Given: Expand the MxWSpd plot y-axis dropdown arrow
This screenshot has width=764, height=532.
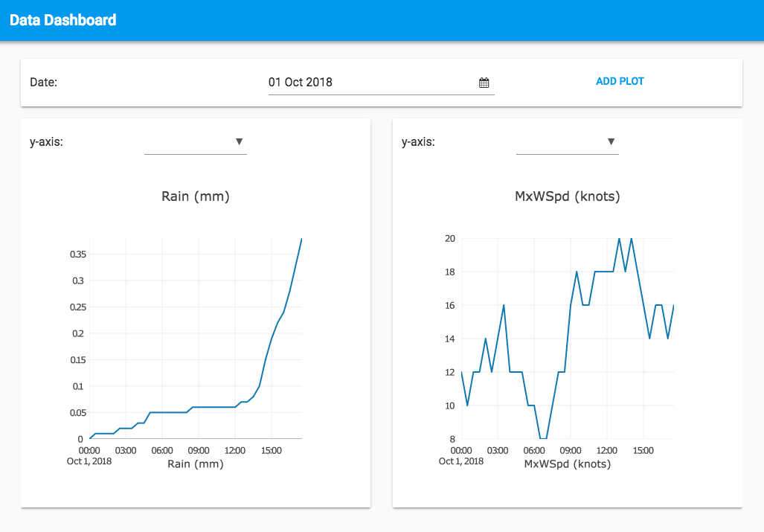Looking at the screenshot, I should (611, 141).
